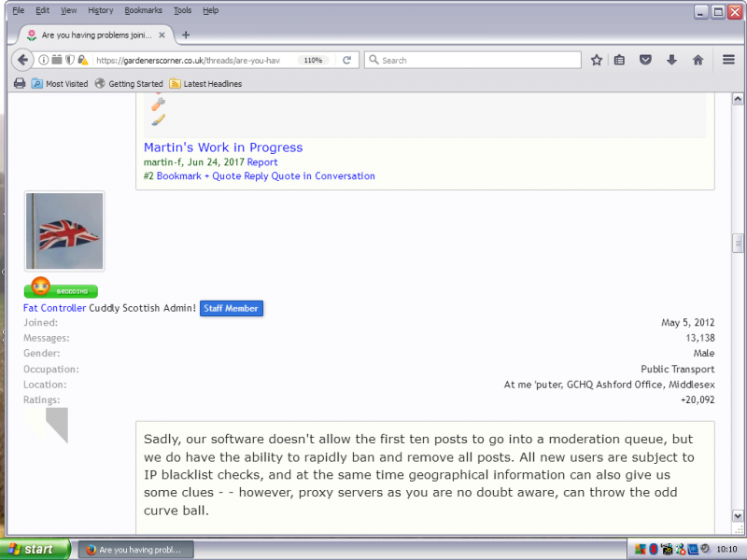Bookmark this page with the star icon
This screenshot has height=560, width=747.
(x=597, y=60)
